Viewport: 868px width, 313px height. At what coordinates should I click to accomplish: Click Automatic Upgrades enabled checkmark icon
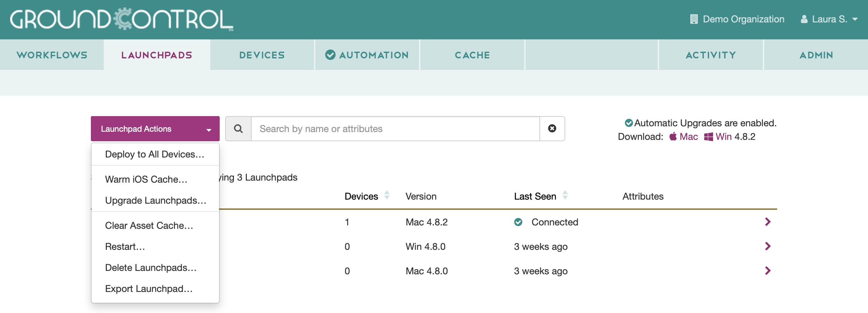[x=628, y=123]
